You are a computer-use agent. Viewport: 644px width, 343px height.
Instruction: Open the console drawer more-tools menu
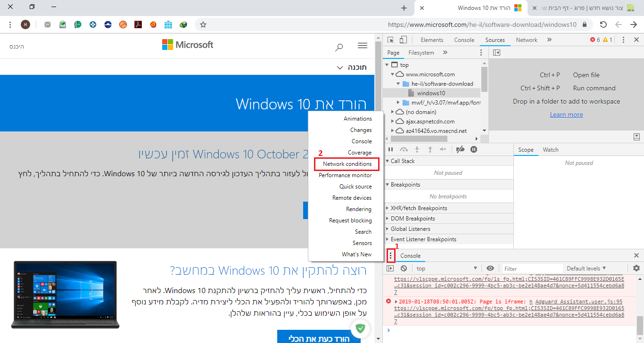(390, 256)
